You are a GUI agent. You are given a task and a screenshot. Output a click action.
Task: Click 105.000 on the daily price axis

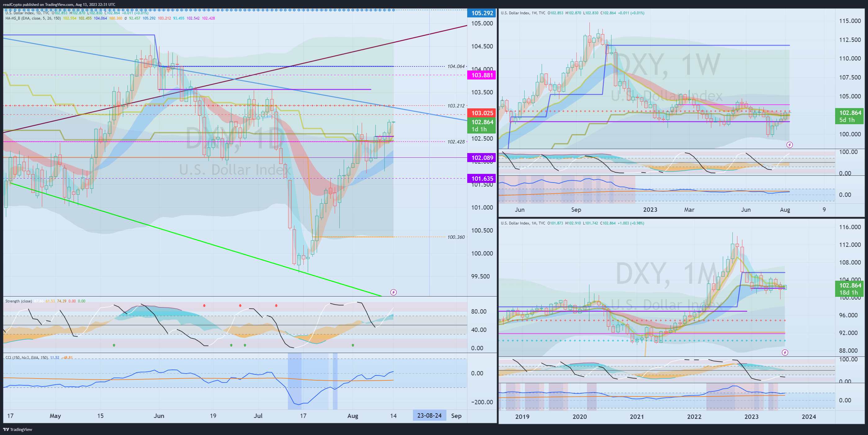(482, 23)
